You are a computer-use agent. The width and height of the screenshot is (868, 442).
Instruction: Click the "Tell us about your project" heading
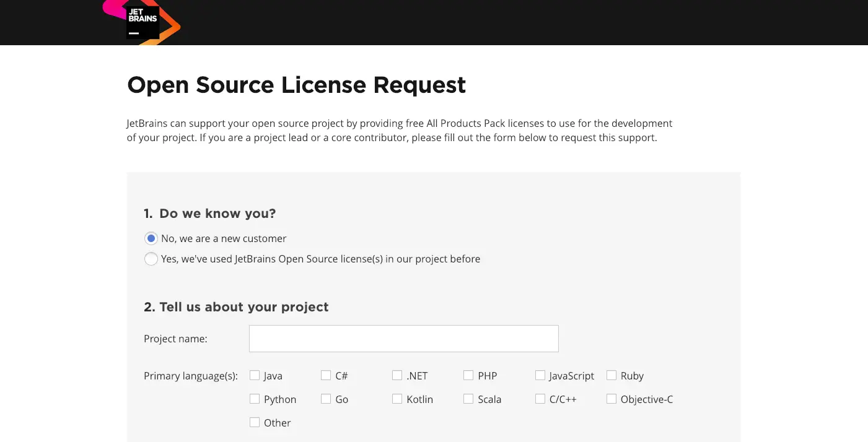244,307
